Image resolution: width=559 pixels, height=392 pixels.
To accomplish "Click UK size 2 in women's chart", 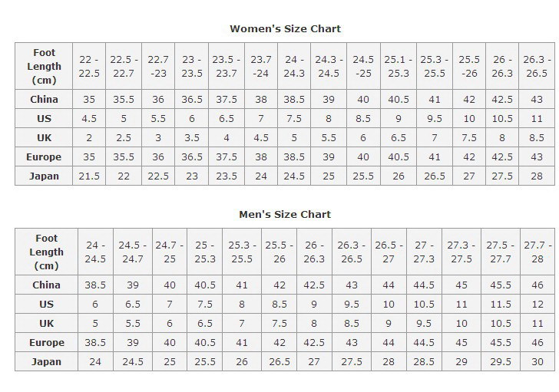I will pyautogui.click(x=88, y=138).
